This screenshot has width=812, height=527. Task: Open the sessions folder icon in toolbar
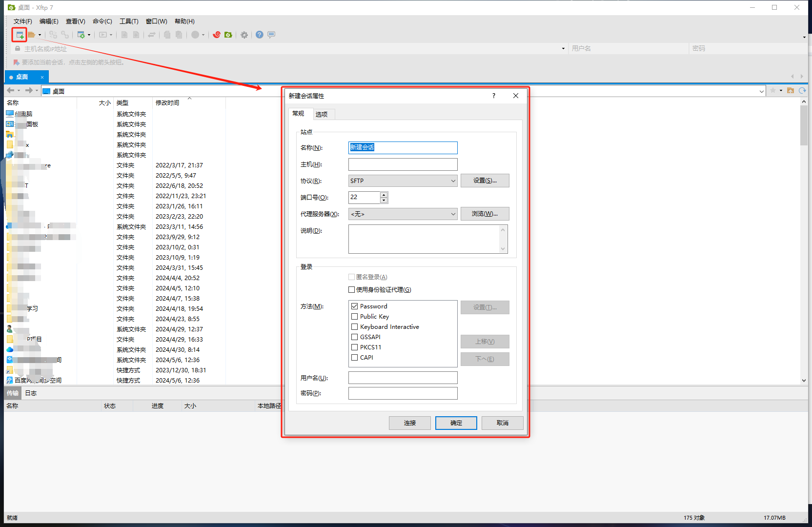(x=31, y=35)
